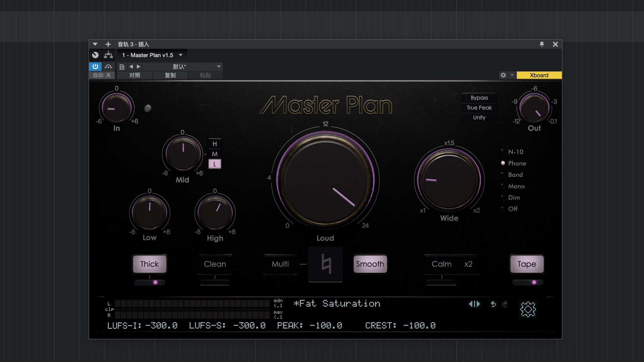Select the Phone monitoring option

pyautogui.click(x=513, y=163)
